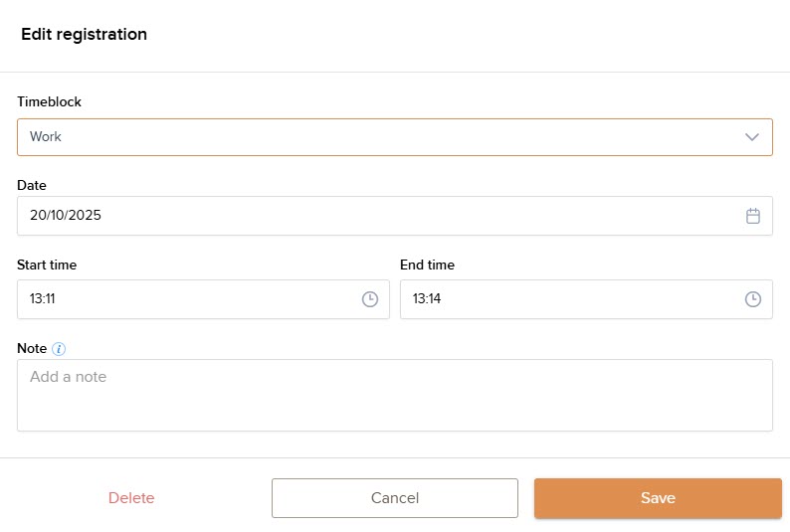Expand the Timeblock chevron arrow

[x=752, y=137]
